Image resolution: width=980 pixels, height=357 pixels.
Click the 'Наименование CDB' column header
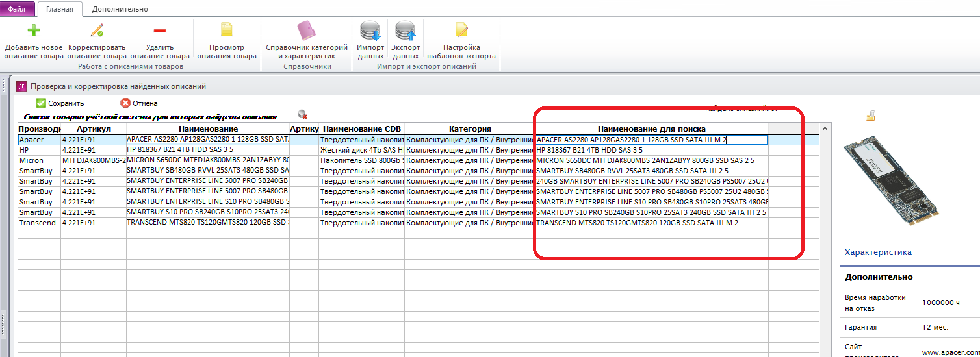click(361, 129)
